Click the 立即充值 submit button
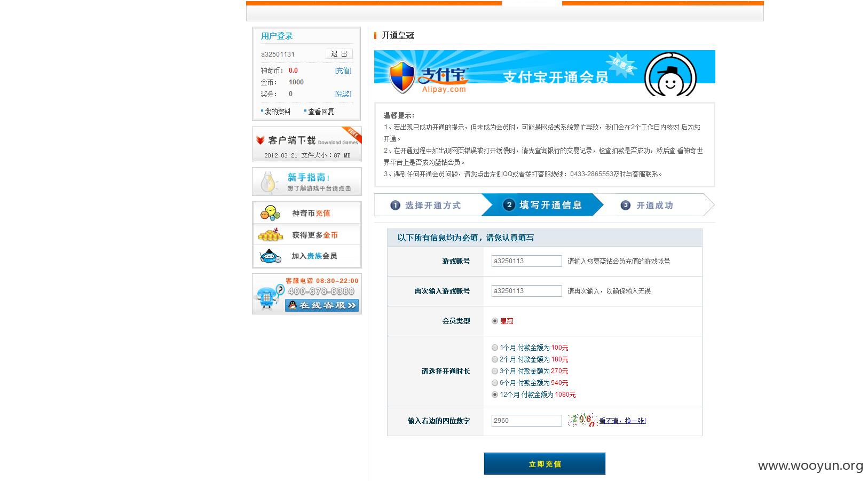Image resolution: width=868 pixels, height=481 pixels. pyautogui.click(x=545, y=464)
